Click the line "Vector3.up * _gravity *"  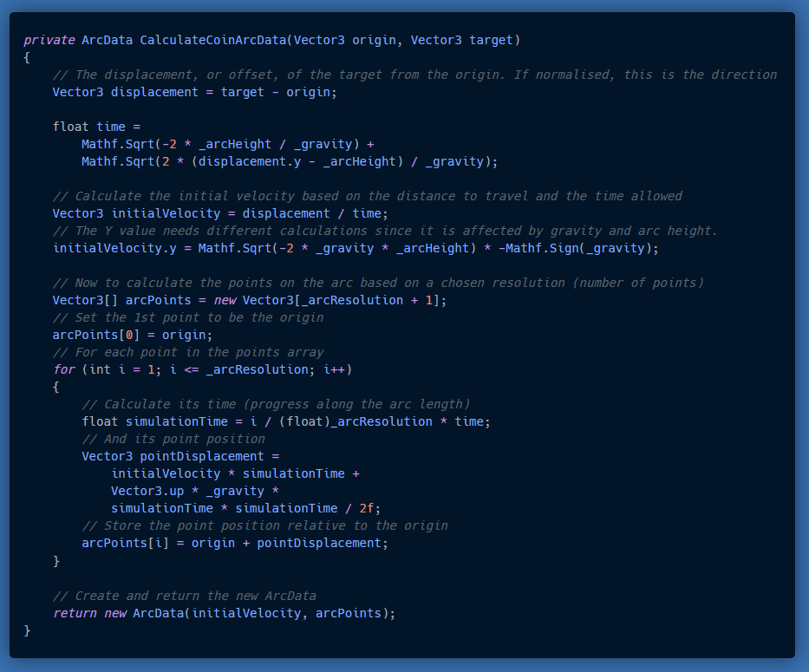195,492
